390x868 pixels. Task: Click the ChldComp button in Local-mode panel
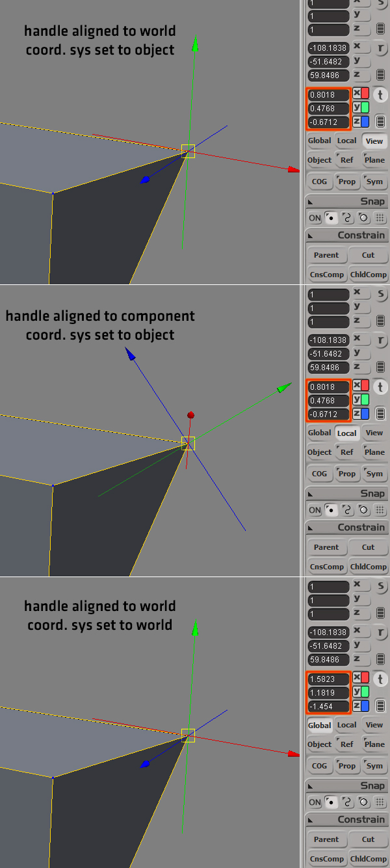coord(369,566)
